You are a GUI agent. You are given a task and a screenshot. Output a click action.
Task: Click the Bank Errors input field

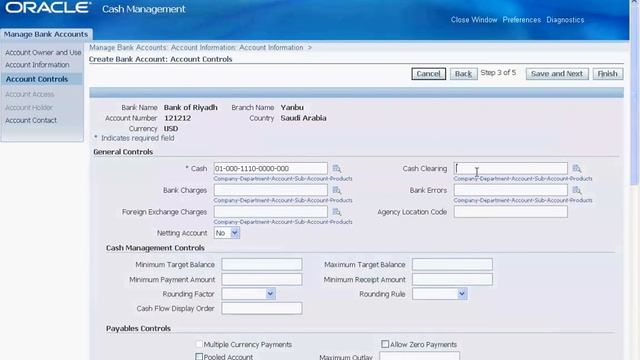[x=510, y=190]
